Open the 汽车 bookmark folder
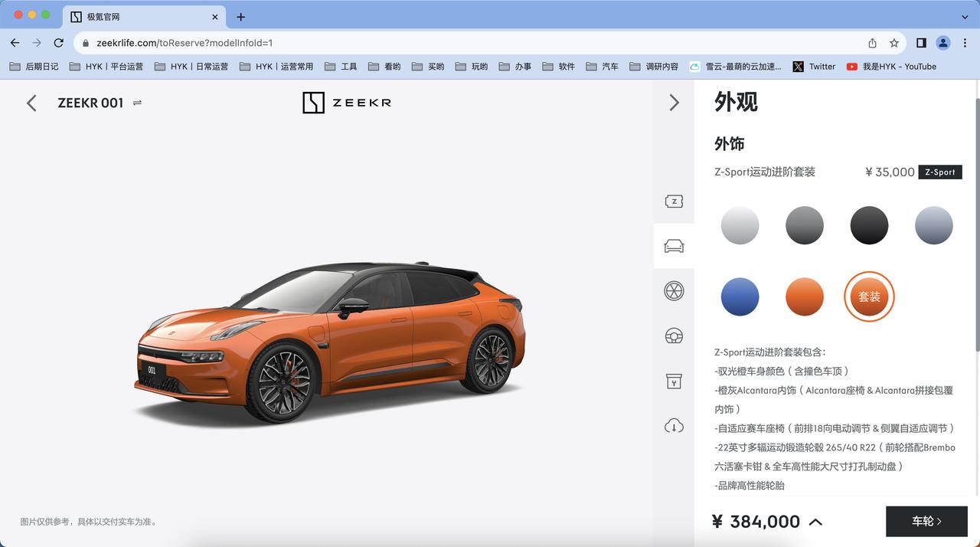 tap(603, 67)
